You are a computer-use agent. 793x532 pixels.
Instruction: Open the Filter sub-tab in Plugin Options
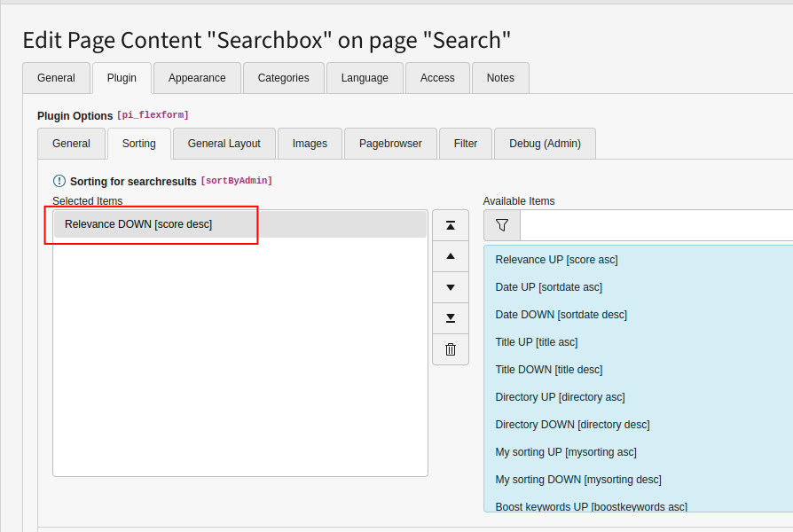(465, 143)
